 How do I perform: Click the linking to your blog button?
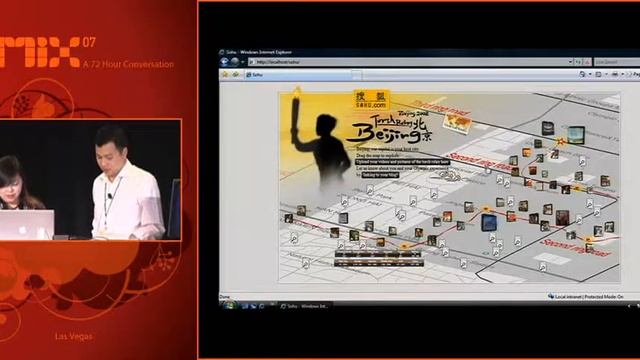380,175
